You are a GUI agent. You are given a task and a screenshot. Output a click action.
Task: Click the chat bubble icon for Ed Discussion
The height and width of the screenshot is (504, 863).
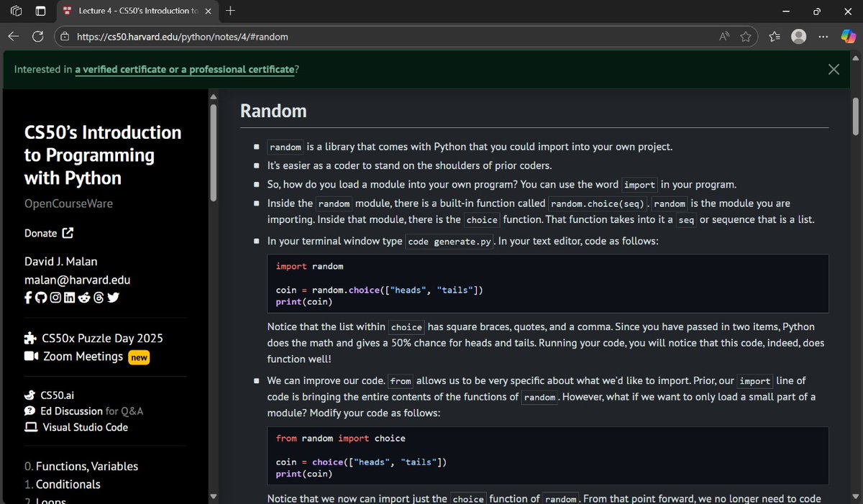point(30,411)
